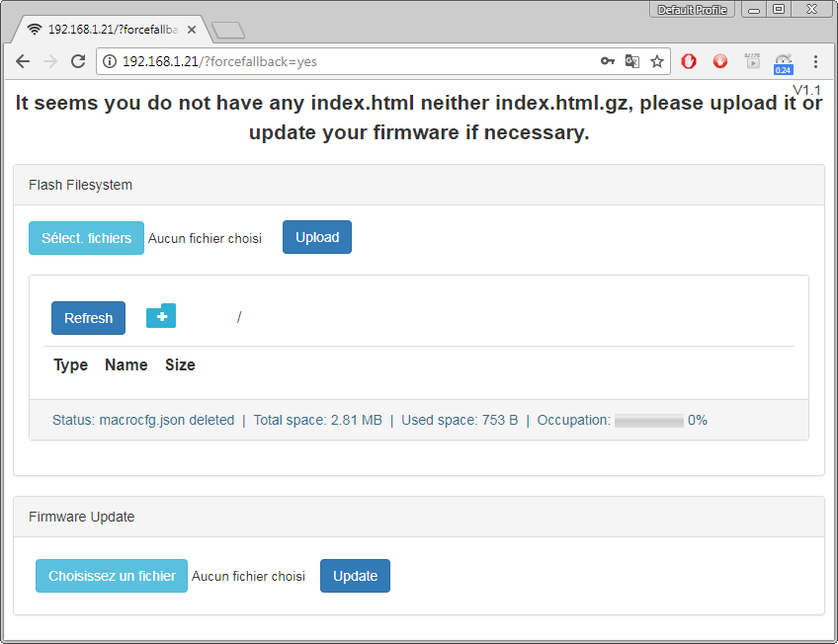Image resolution: width=838 pixels, height=644 pixels.
Task: Open the Chrome three-dot menu
Action: click(815, 61)
